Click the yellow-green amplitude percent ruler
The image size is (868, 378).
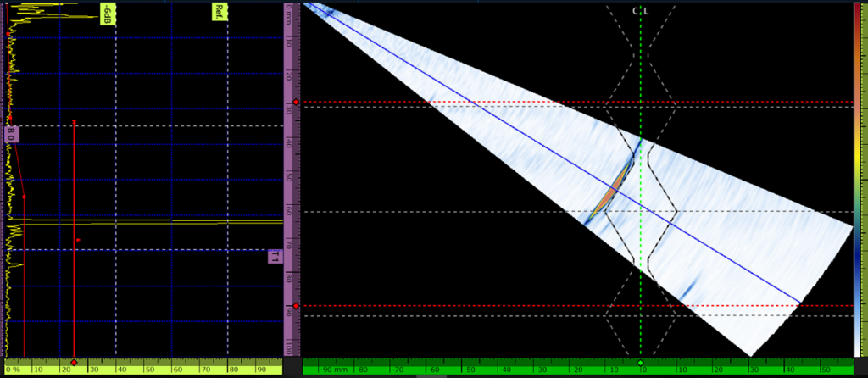coord(170,369)
